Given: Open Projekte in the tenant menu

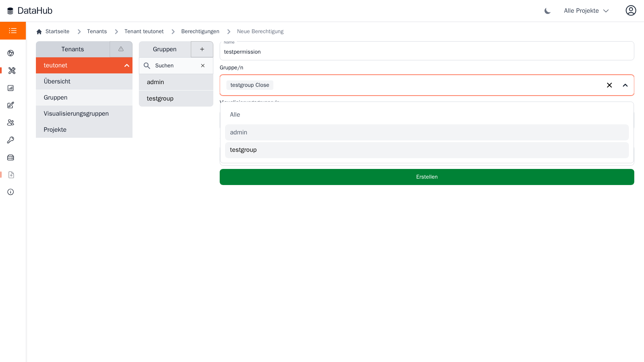Looking at the screenshot, I should point(55,130).
